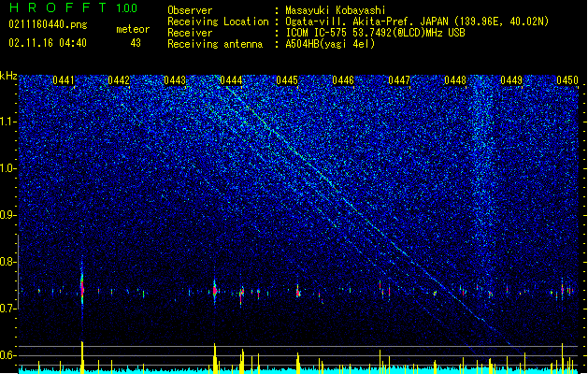Click the 0443 time marker
The width and height of the screenshot is (588, 374).
point(175,80)
